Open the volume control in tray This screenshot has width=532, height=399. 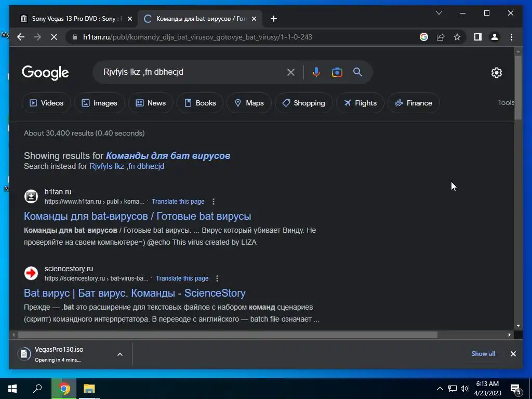pyautogui.click(x=464, y=389)
